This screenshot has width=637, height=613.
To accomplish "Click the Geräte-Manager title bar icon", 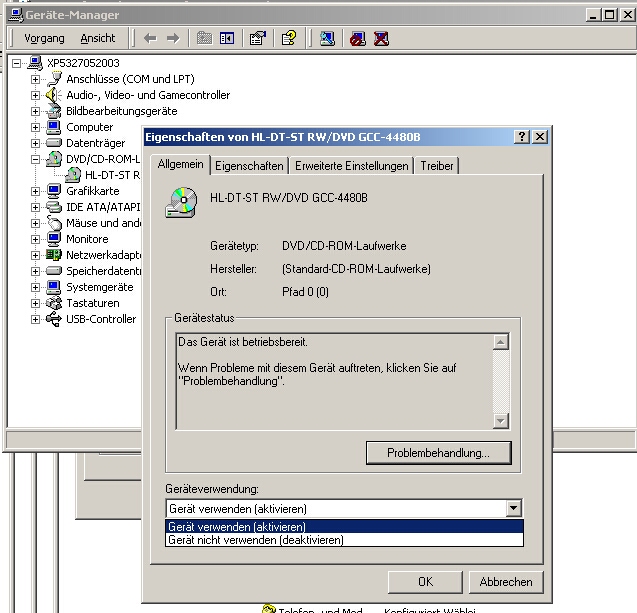I will click(15, 15).
